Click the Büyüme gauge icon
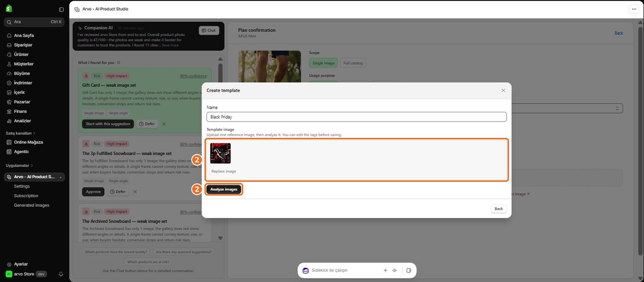 coord(9,74)
